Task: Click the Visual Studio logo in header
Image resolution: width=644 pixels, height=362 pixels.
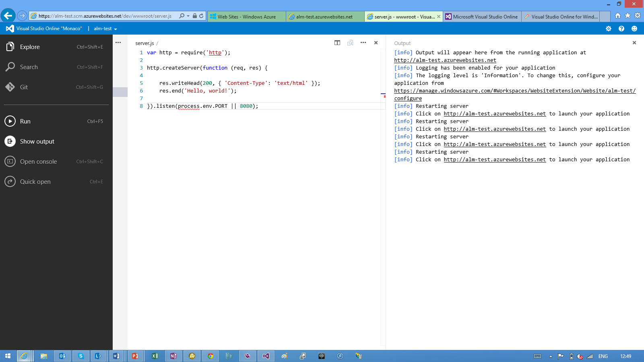Action: point(10,29)
